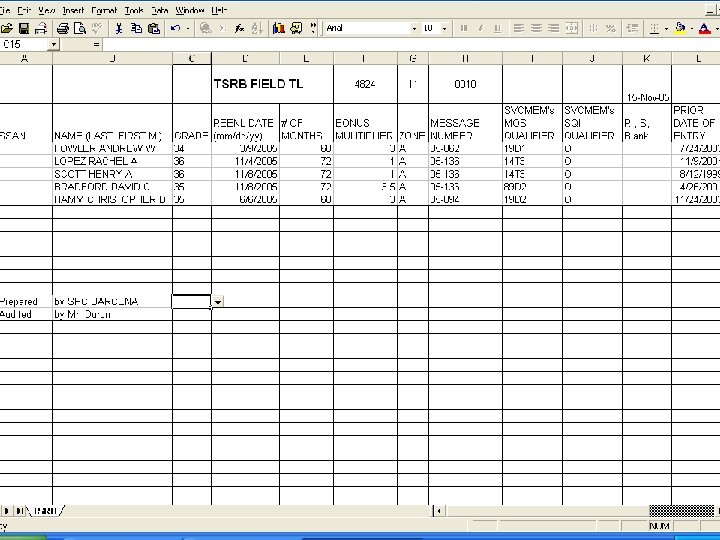Click the next sheet navigation arrow
720x540 pixels.
point(6,511)
